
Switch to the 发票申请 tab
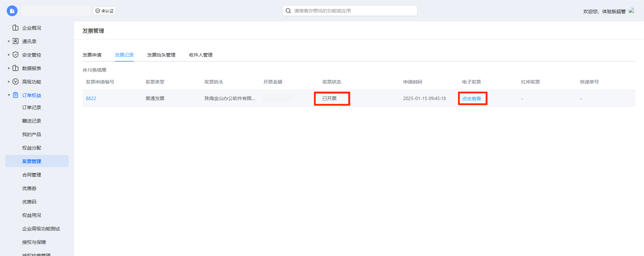tap(92, 55)
